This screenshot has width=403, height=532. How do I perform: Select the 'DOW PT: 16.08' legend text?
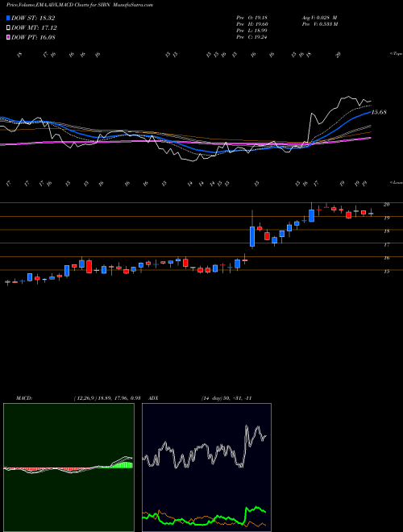(33, 38)
